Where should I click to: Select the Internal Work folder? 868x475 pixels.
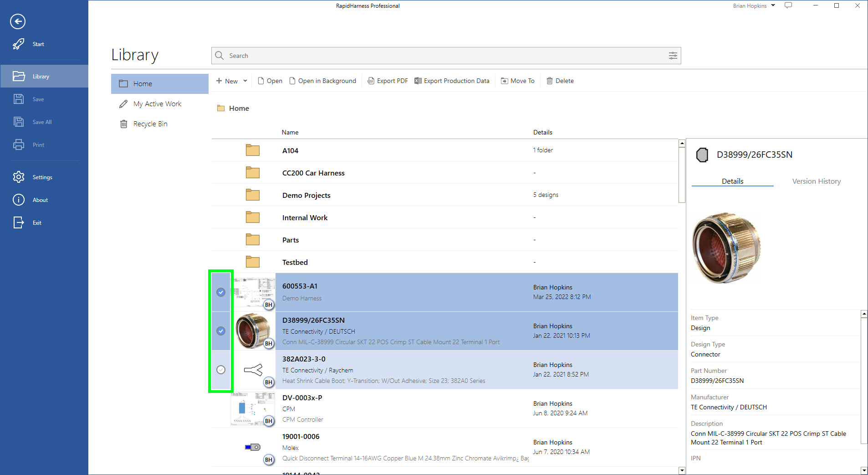coord(444,217)
